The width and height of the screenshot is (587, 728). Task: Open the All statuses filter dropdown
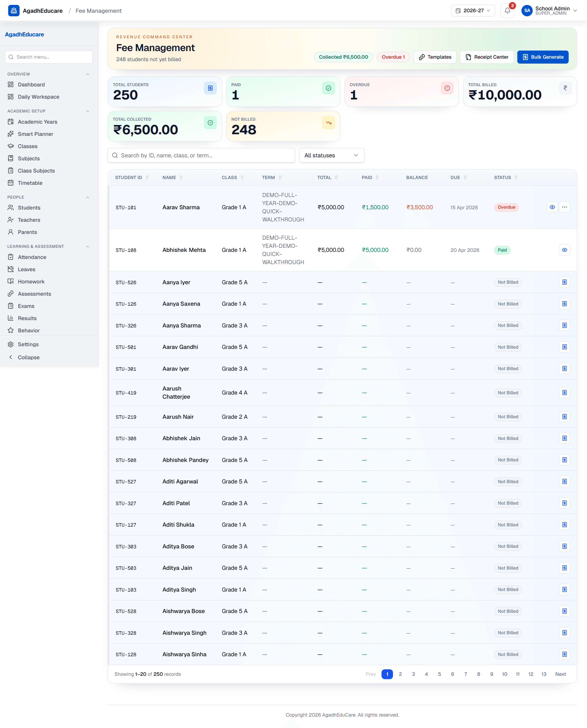pyautogui.click(x=331, y=155)
